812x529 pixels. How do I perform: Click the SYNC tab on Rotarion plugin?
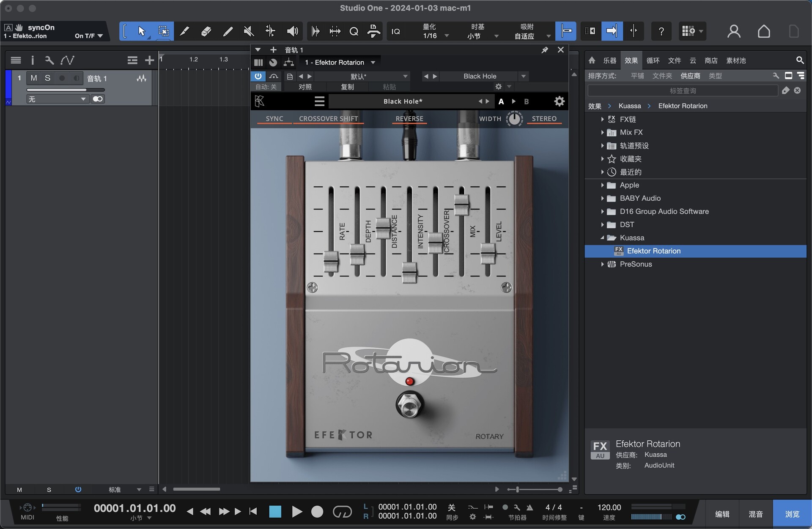coord(274,117)
